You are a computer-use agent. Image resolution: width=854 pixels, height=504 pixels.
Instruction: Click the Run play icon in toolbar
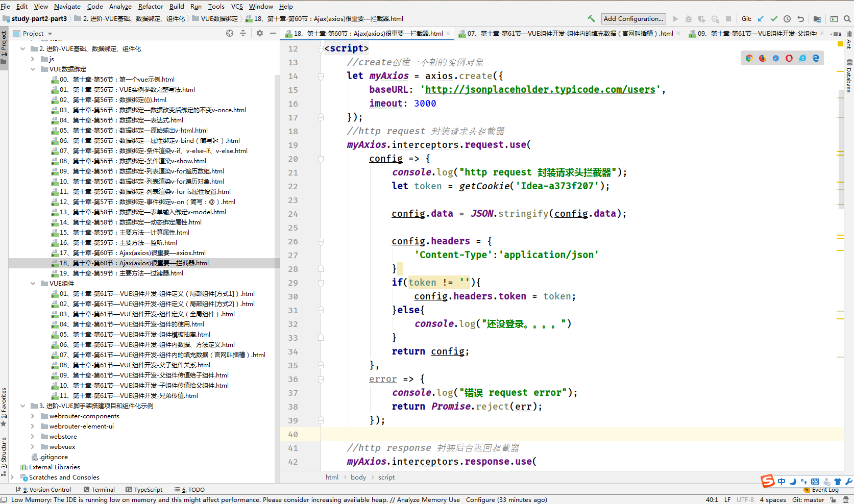[675, 19]
